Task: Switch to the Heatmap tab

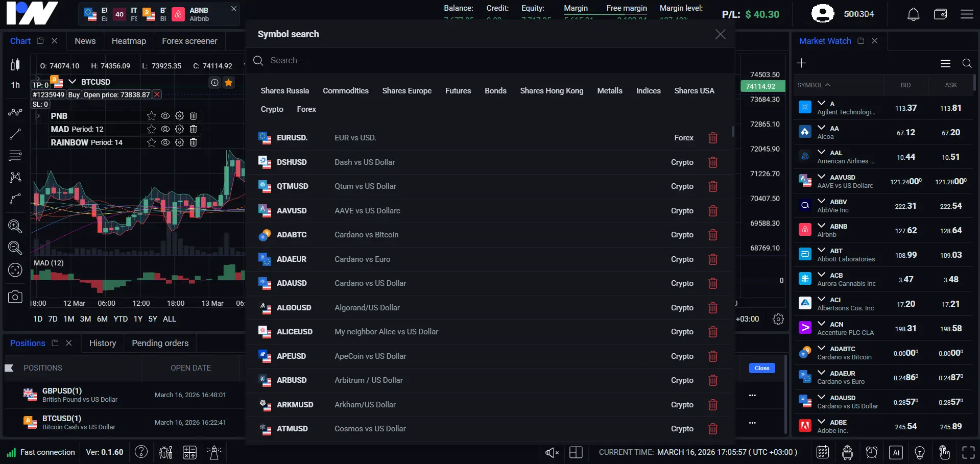Action: tap(129, 41)
